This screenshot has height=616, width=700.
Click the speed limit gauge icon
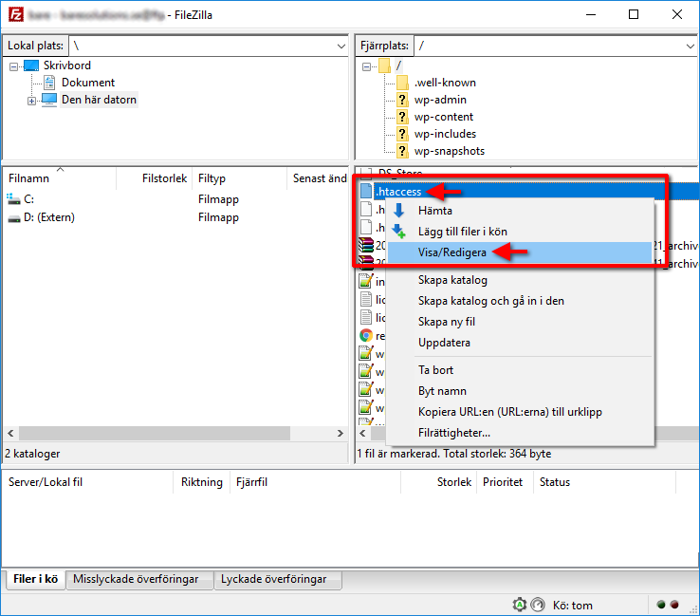(x=538, y=605)
